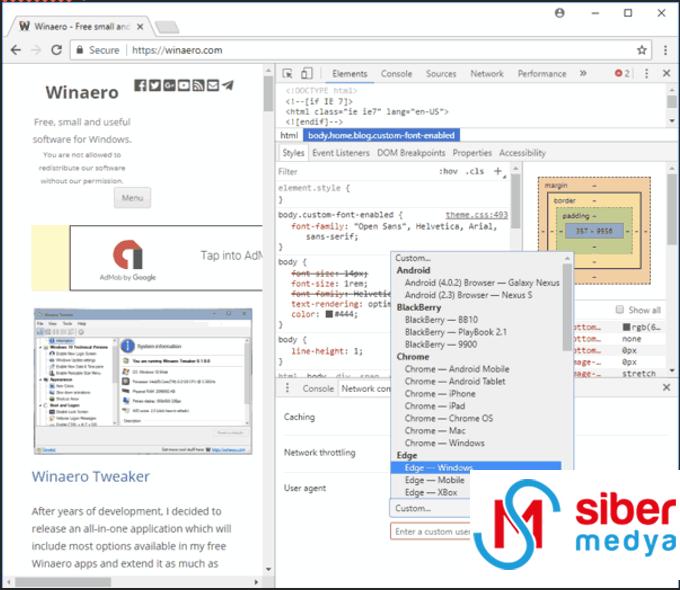
Task: Open the DevTools error count indicator
Action: click(x=622, y=74)
